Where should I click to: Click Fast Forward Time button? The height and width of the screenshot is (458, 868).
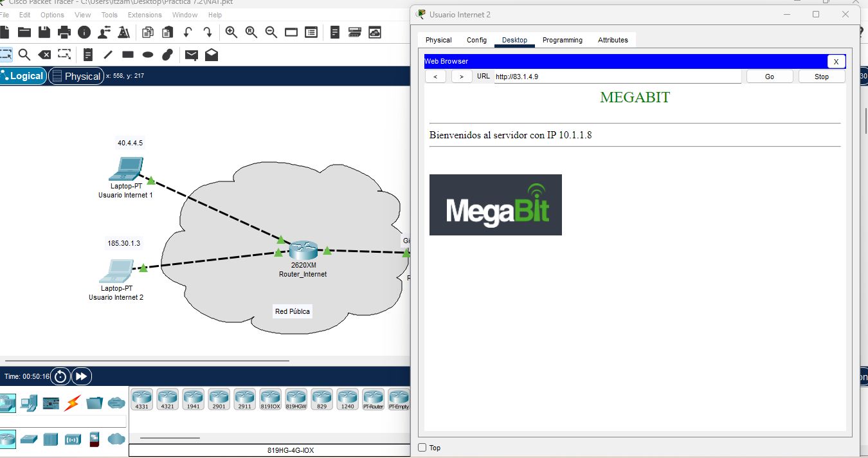(82, 376)
